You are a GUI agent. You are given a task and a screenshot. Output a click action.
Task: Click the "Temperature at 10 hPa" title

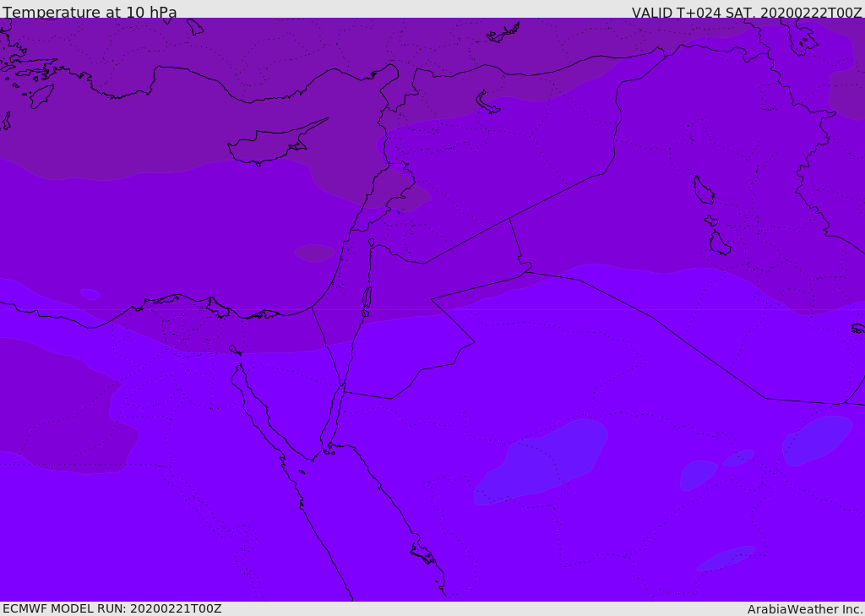click(x=90, y=12)
